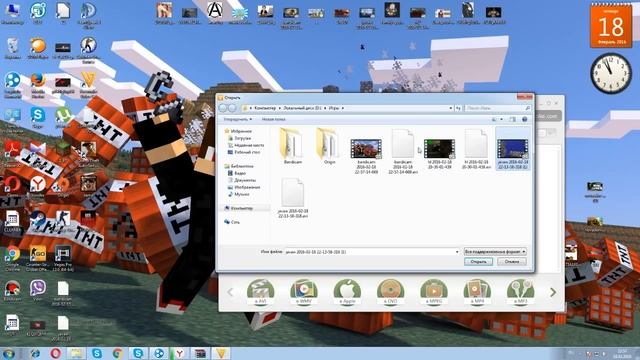Click the 'в WMV' converter button

pos(304,292)
